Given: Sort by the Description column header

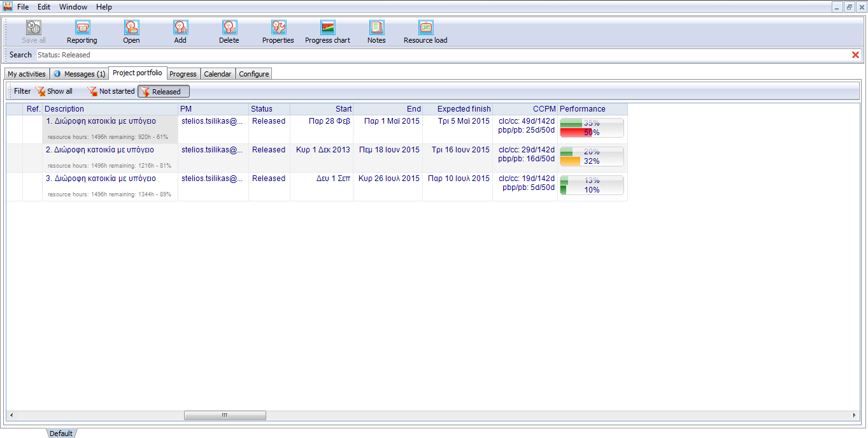Looking at the screenshot, I should [x=110, y=109].
